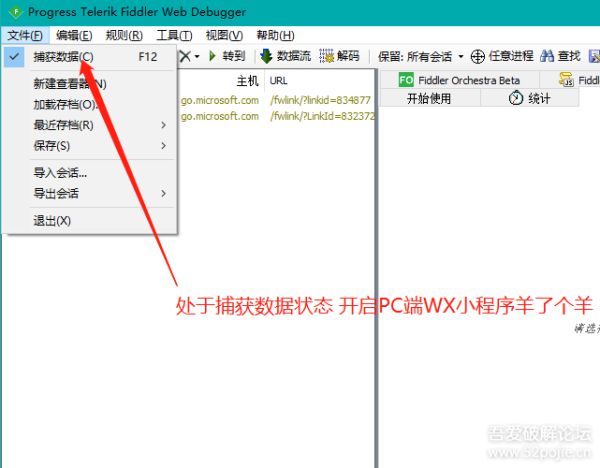Open the 工具(T) menu
600x468 pixels.
[x=174, y=36]
